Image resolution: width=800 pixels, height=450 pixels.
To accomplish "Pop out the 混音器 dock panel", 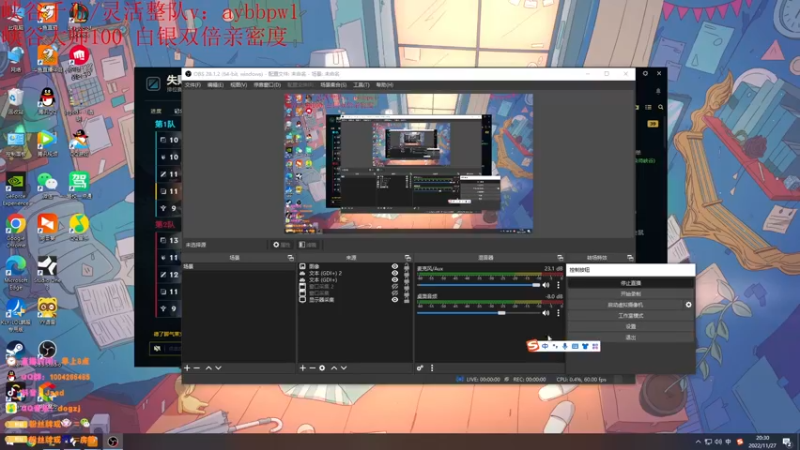I will pos(560,258).
